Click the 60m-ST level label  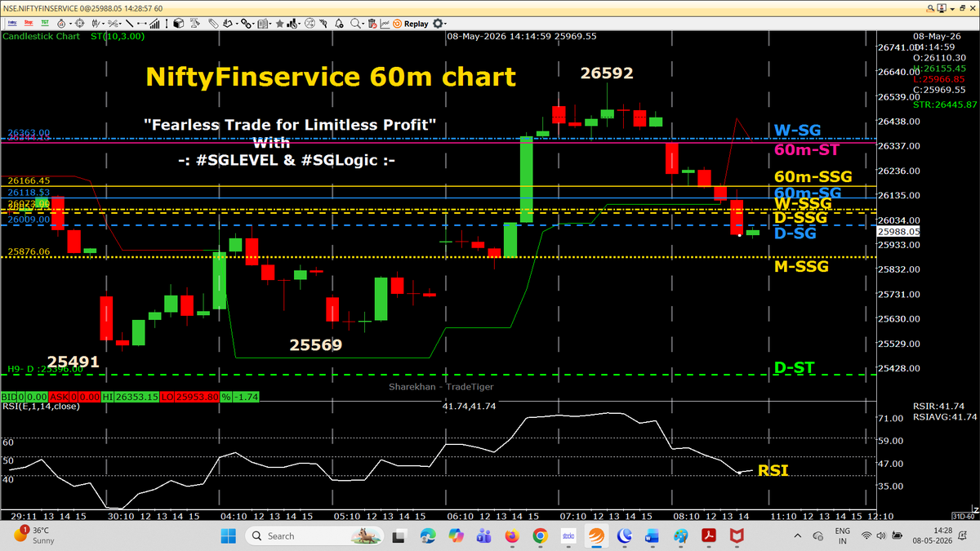point(807,149)
